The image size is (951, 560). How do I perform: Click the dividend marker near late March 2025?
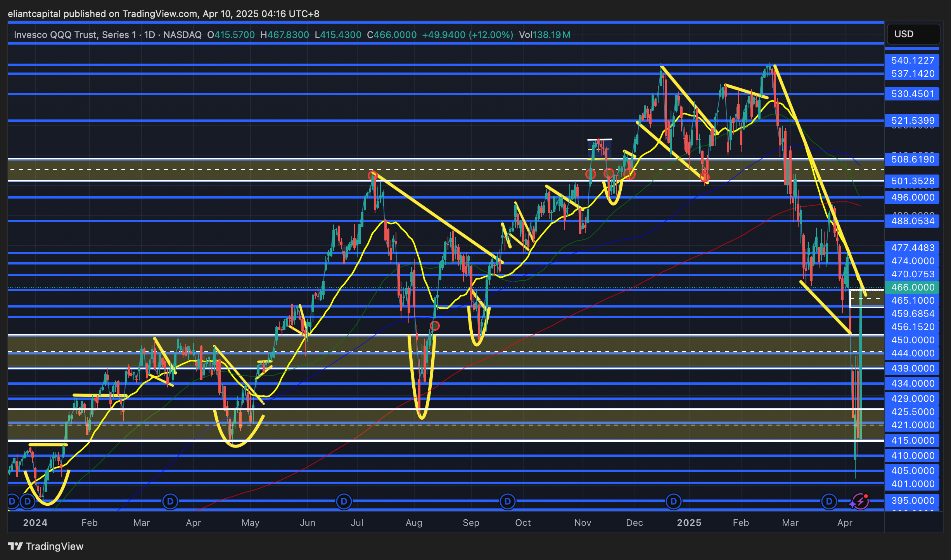[829, 501]
